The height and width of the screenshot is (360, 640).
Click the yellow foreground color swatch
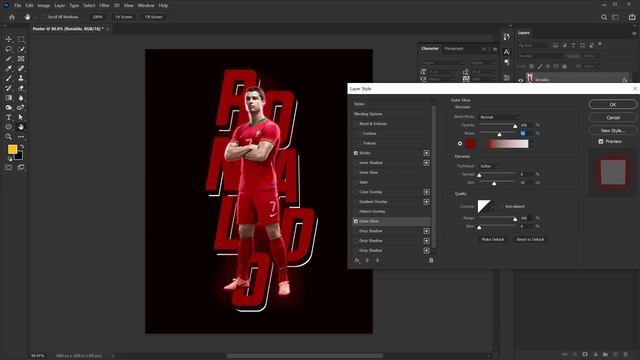(12, 149)
